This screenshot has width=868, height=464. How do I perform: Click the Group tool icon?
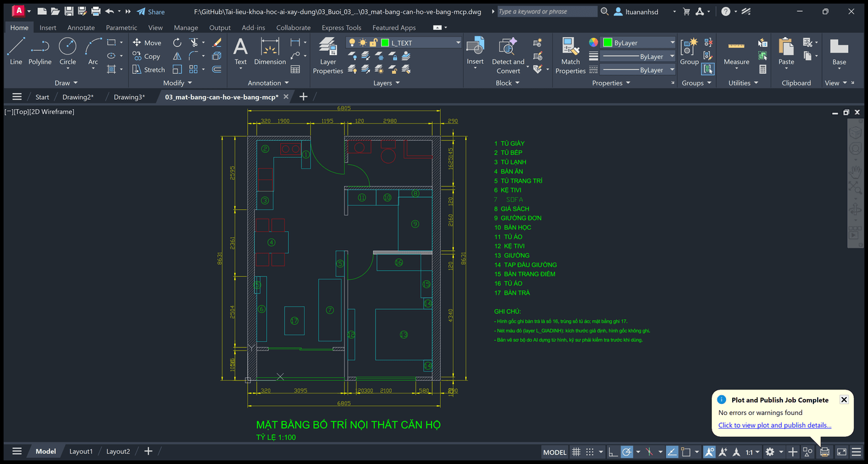pos(689,52)
